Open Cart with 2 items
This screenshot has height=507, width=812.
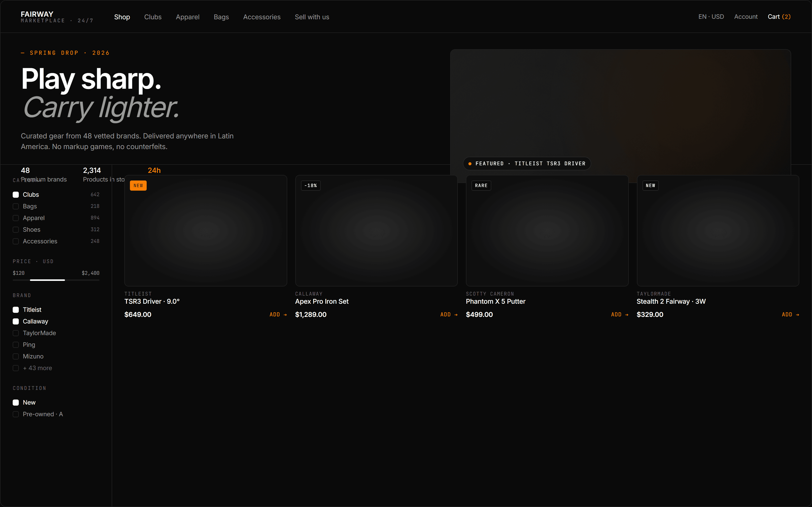tap(779, 17)
